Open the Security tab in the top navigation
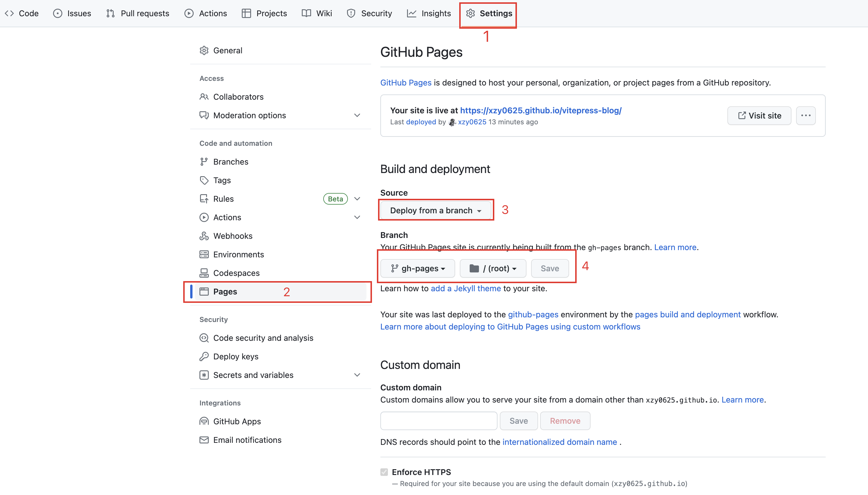This screenshot has height=495, width=868. 369,13
